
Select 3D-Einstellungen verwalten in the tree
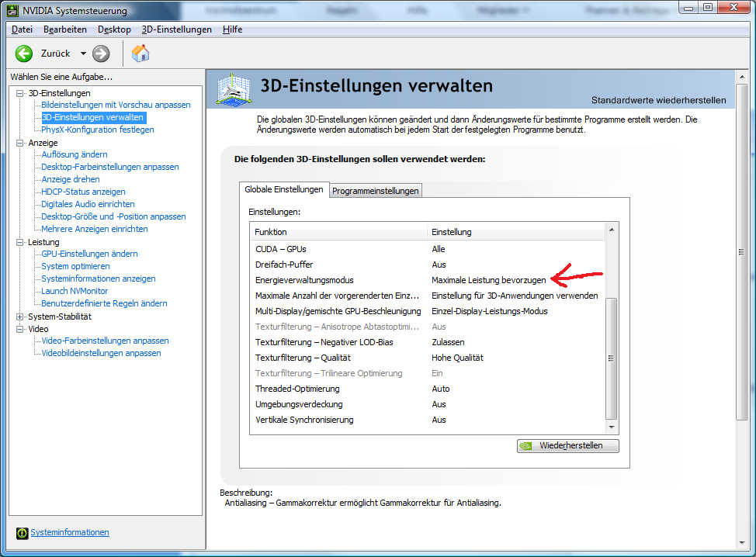click(92, 117)
